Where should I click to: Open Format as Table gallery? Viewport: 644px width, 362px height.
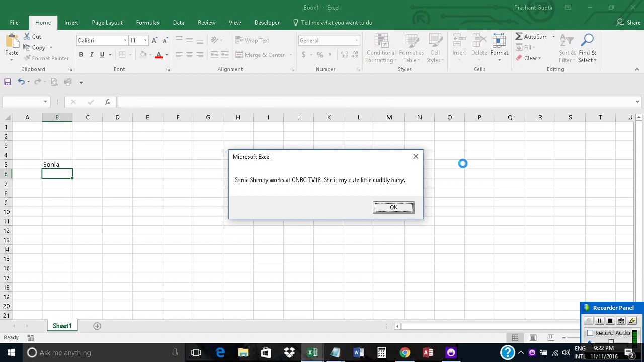pos(412,48)
